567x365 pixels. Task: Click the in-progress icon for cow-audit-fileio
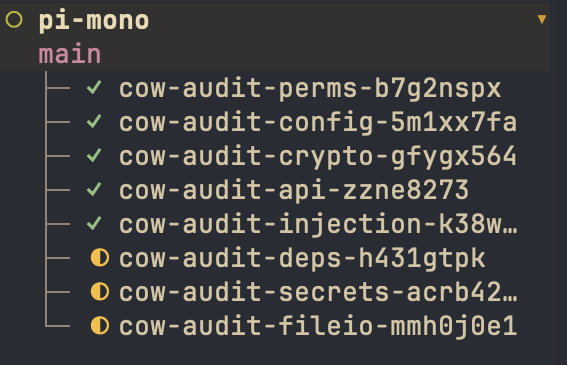pos(99,326)
